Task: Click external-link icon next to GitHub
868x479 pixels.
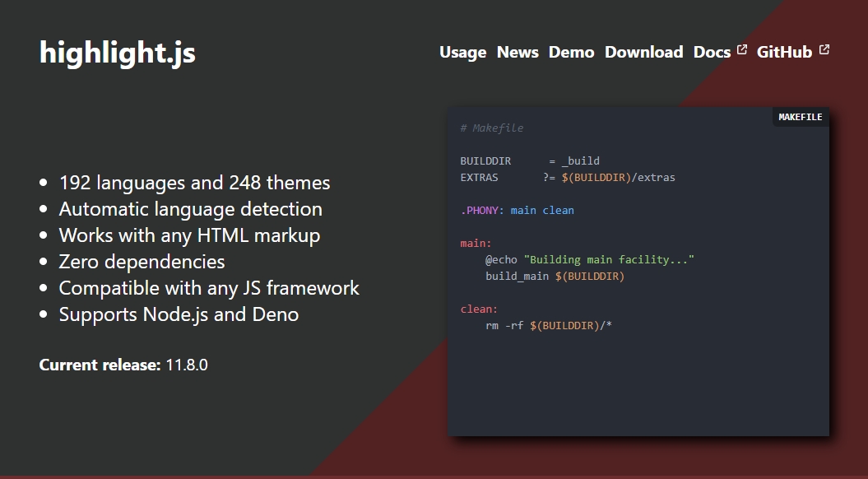Action: (824, 49)
